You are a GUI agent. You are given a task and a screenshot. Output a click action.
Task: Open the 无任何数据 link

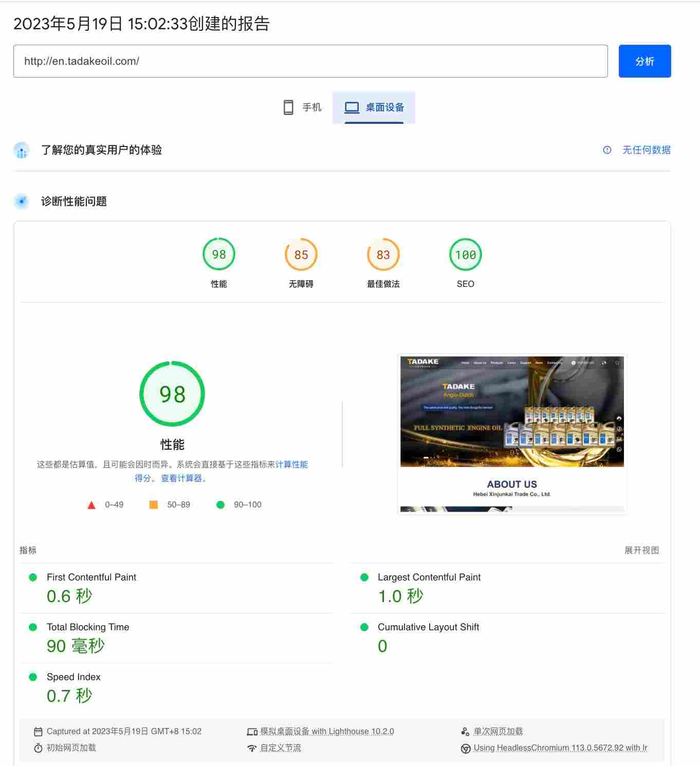tap(647, 150)
